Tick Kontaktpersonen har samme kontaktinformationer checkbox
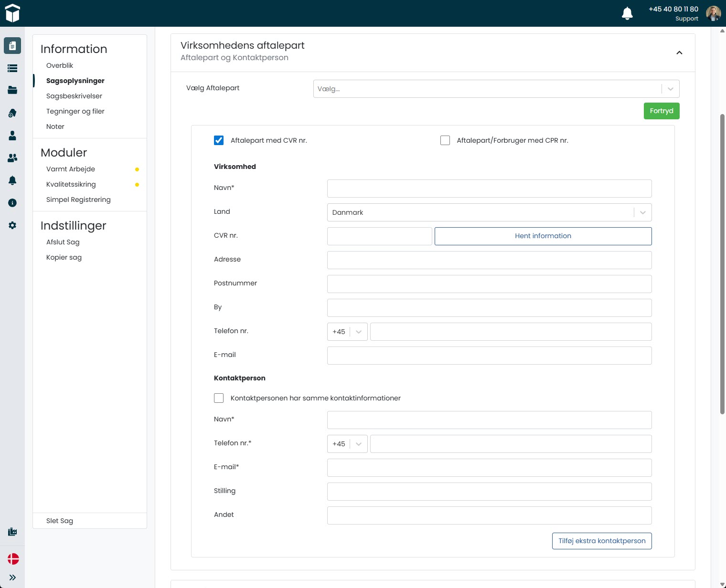Screen dimensions: 726x588 [219, 398]
